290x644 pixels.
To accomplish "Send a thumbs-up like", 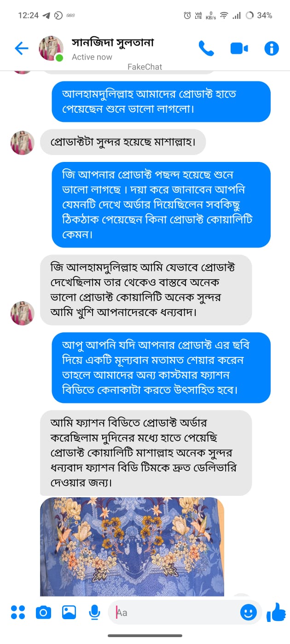I will click(x=276, y=612).
